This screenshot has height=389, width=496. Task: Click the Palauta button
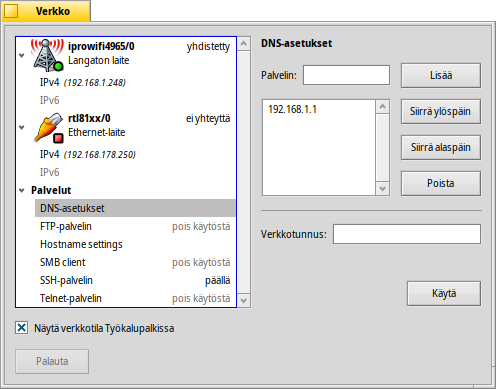pyautogui.click(x=52, y=361)
